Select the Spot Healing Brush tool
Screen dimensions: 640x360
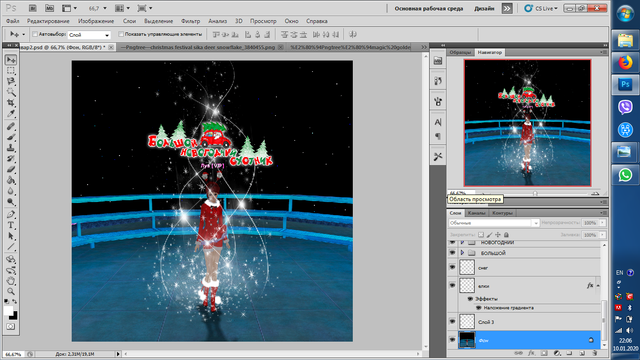(x=11, y=127)
